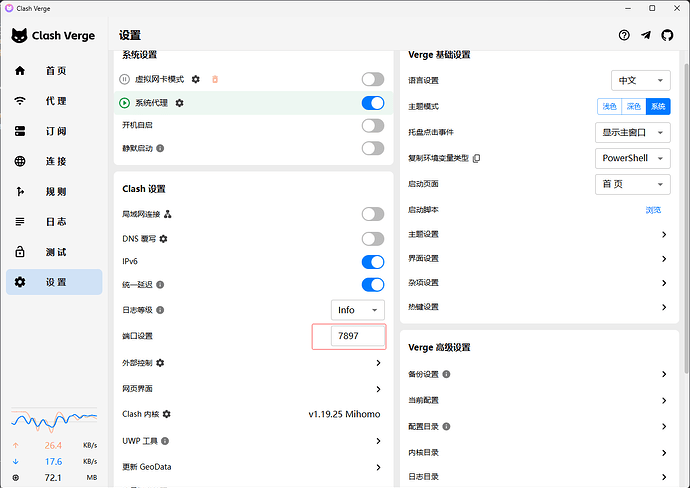Go to the 代理 sidebar item

coord(54,101)
